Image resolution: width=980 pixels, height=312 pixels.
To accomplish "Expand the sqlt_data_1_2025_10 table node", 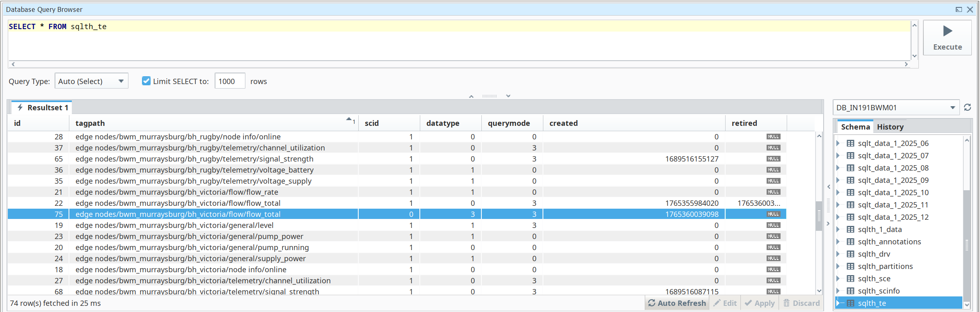I will pos(838,192).
